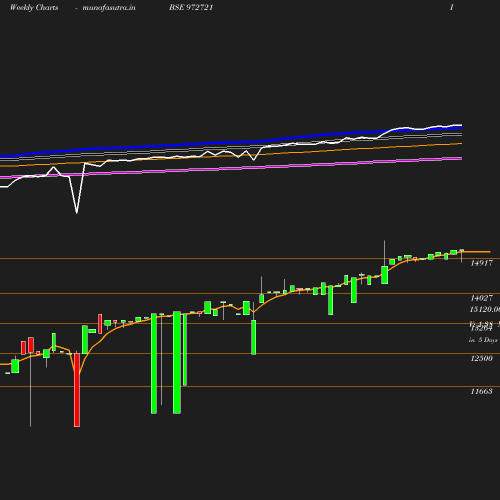Click the 12500 price level label
The image size is (500, 500).
481,358
